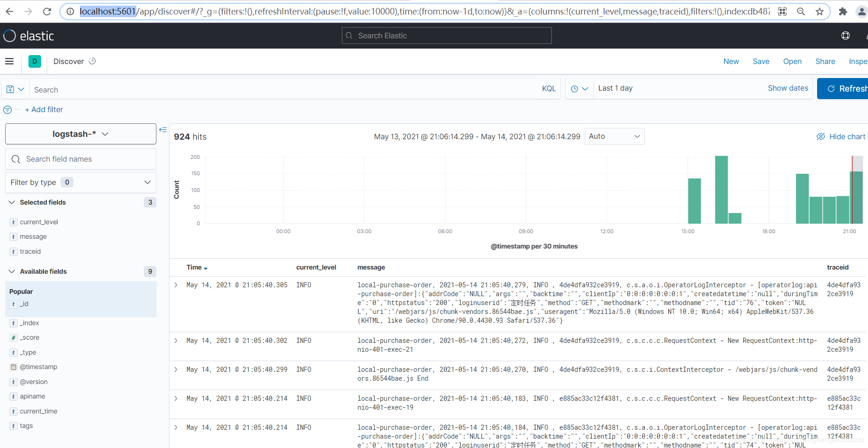
Task: Open the date quick menu clock icon
Action: coord(579,88)
